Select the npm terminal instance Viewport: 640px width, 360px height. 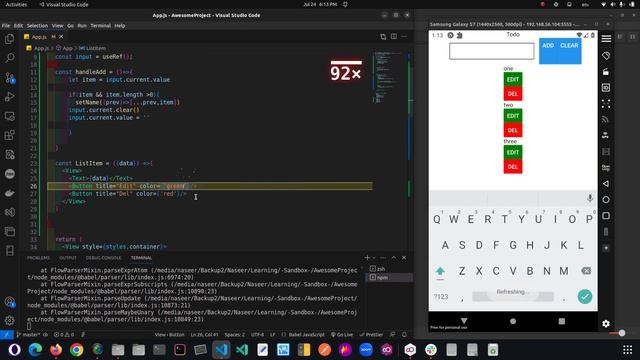(x=389, y=277)
